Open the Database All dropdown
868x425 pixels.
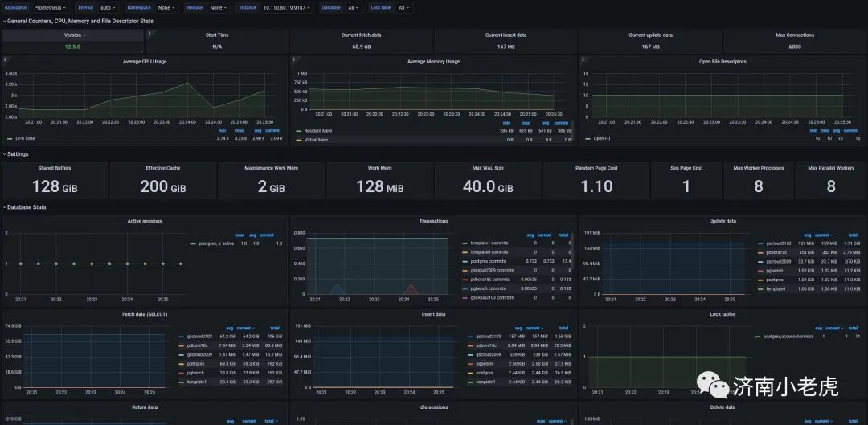coord(353,8)
